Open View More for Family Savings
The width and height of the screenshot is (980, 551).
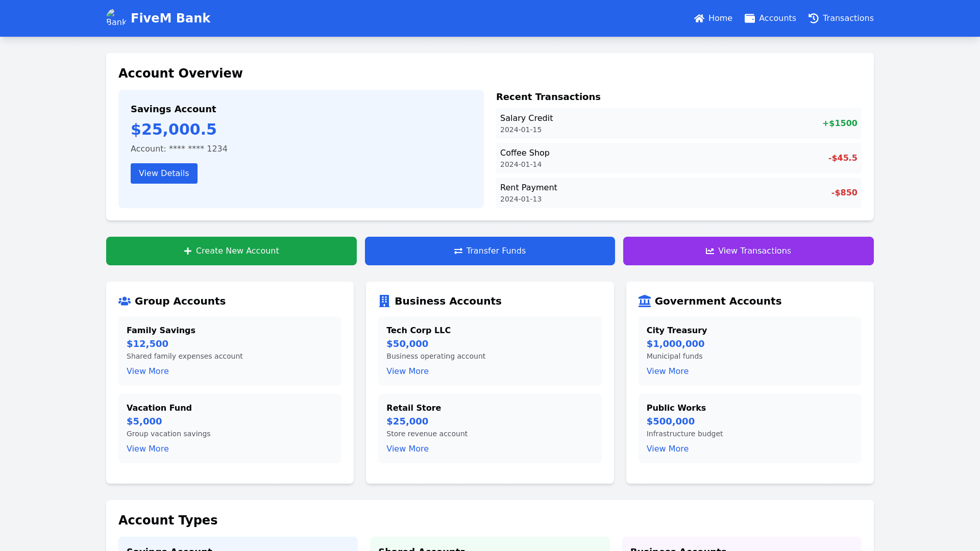pyautogui.click(x=148, y=371)
